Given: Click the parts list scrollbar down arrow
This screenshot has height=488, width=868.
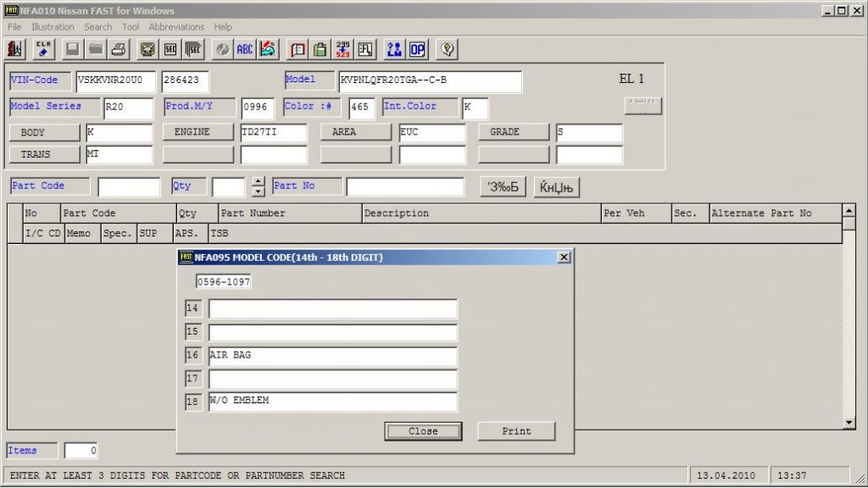Looking at the screenshot, I should point(849,422).
